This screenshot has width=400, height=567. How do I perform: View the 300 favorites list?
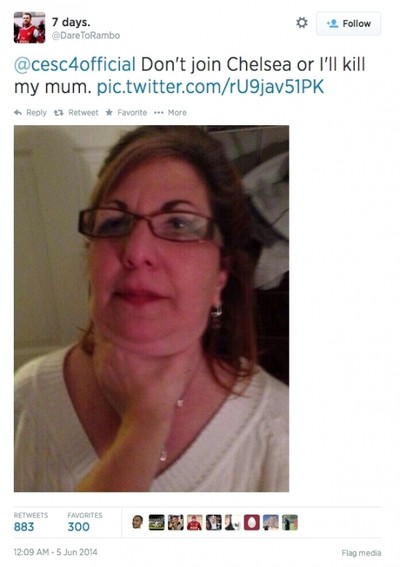click(x=85, y=522)
